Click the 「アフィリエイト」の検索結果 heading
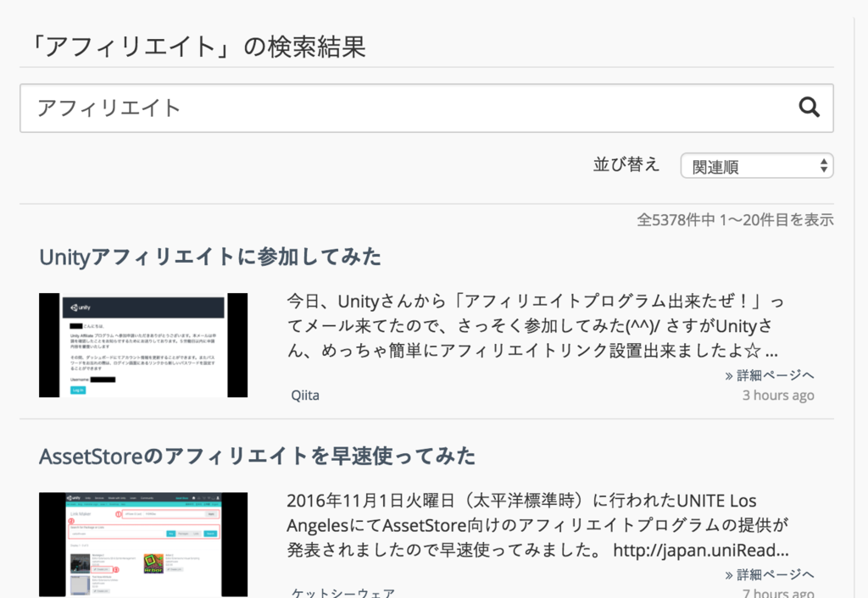Image resolution: width=868 pixels, height=598 pixels. [x=198, y=47]
